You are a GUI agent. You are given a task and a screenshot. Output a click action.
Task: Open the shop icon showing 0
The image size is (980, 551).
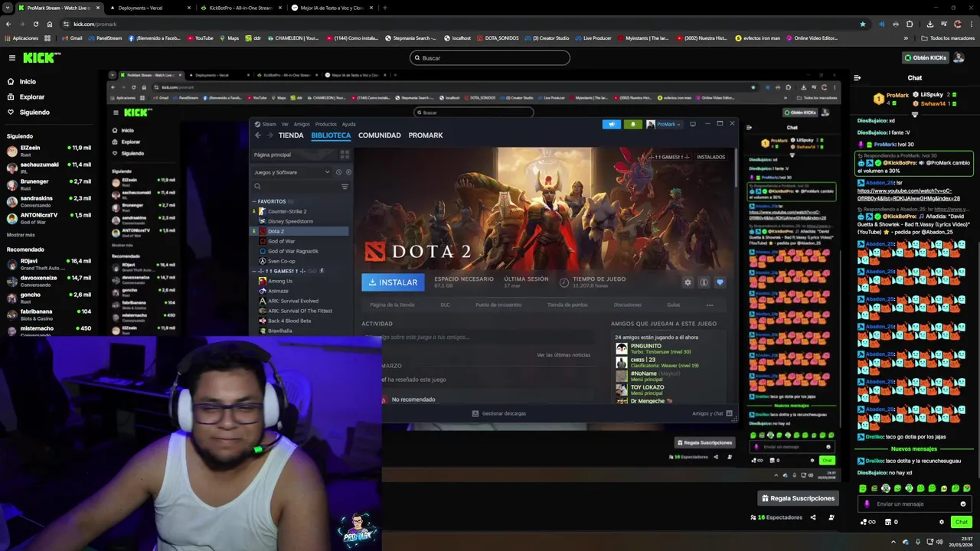891,522
